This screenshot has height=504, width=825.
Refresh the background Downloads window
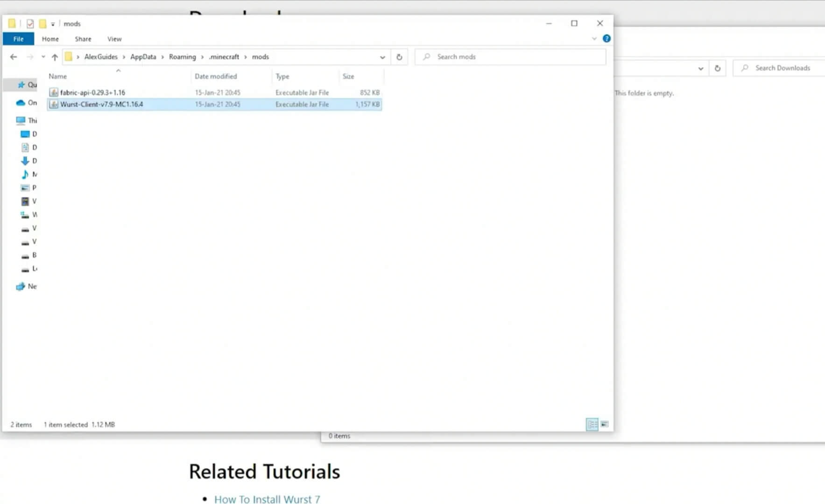pos(718,68)
